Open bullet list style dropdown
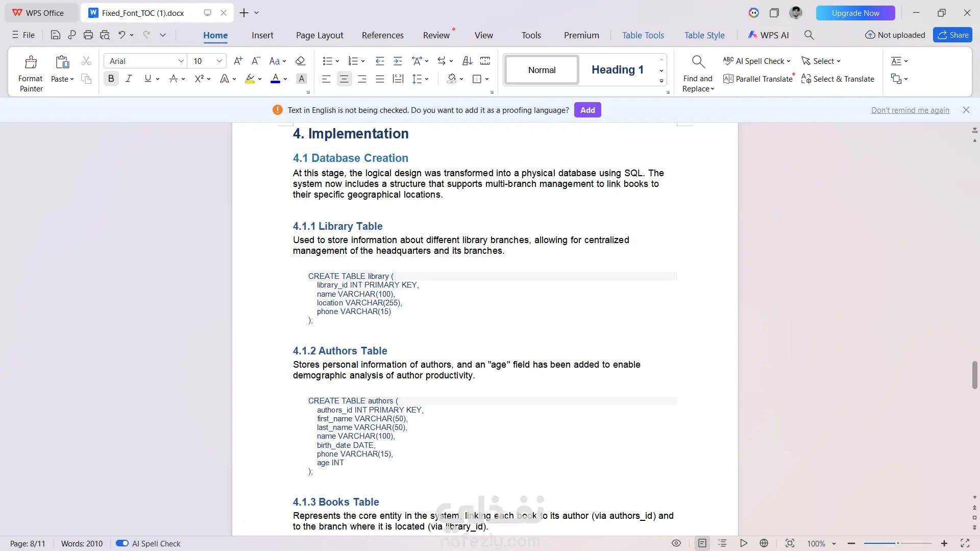Viewport: 980px width, 551px height. [337, 61]
